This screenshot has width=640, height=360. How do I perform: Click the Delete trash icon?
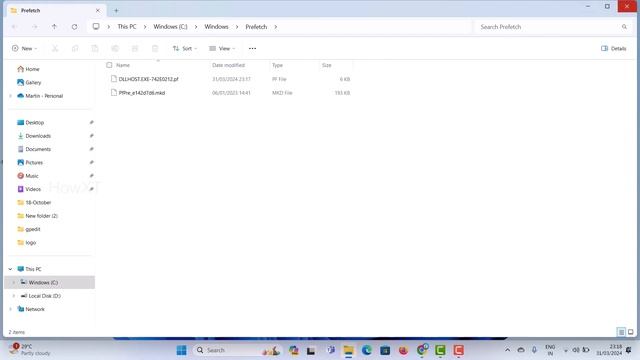(x=155, y=49)
